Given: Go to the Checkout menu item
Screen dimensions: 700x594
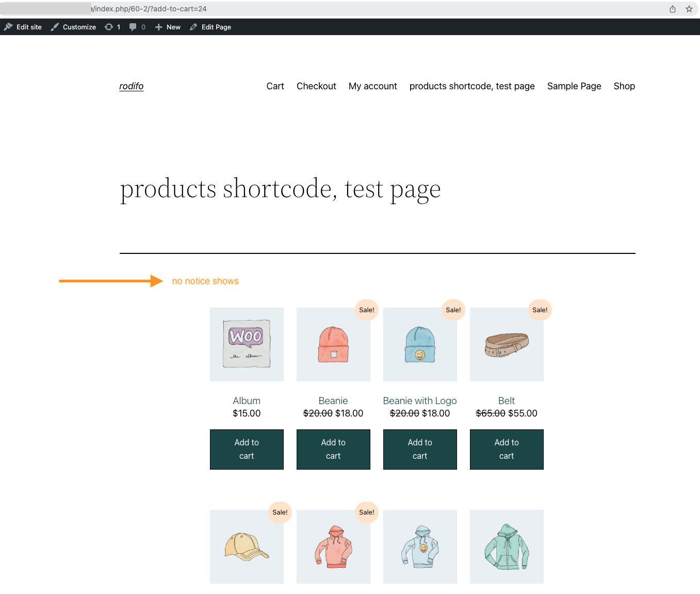Looking at the screenshot, I should pyautogui.click(x=316, y=86).
